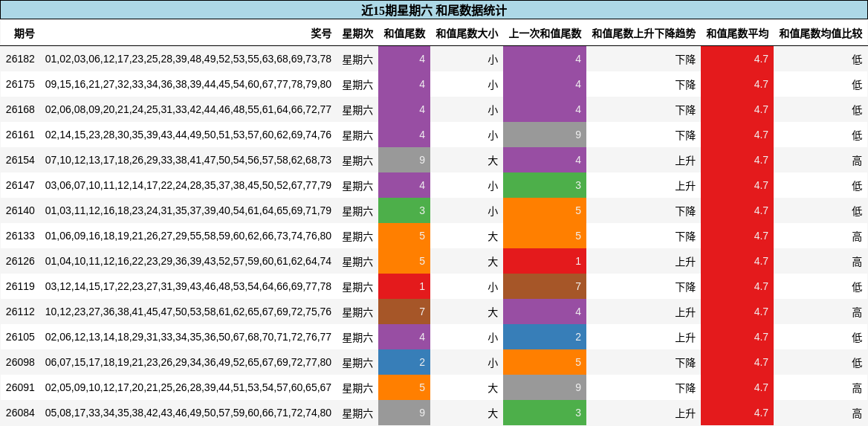The image size is (868, 426).
Task: Select period number 26126
Action: [x=21, y=262]
